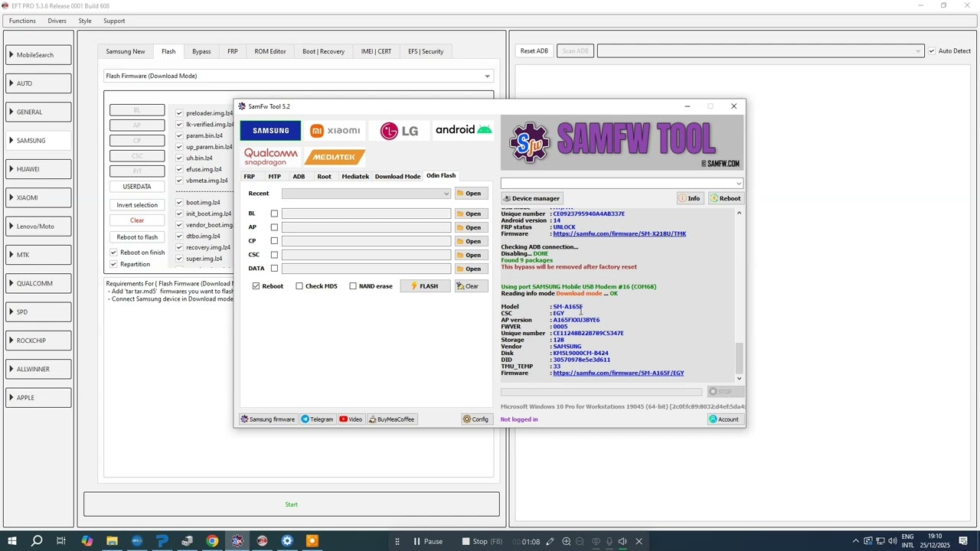
Task: Tick the DATA checkbox
Action: click(x=274, y=269)
